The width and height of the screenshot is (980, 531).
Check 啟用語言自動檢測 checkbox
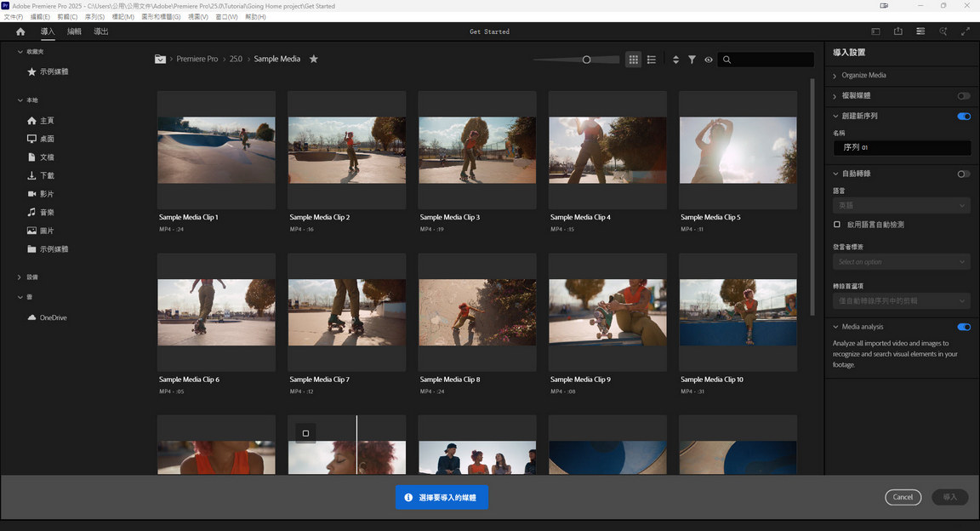[x=835, y=224]
